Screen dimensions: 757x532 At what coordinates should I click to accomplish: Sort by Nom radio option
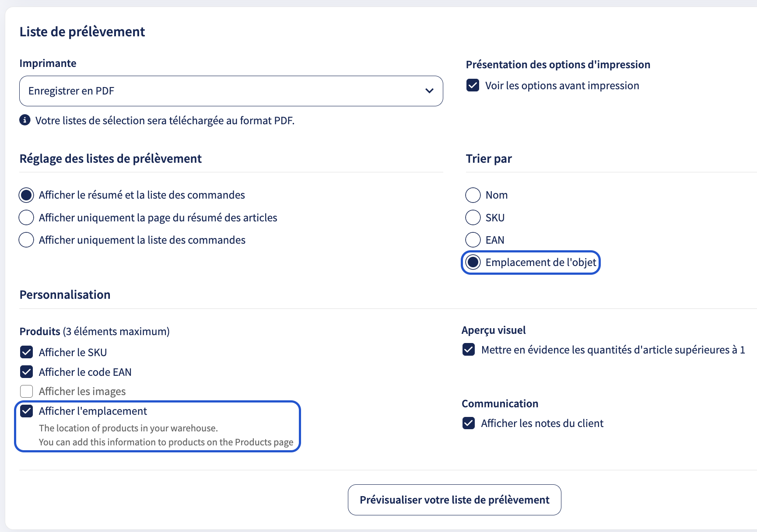(x=473, y=195)
